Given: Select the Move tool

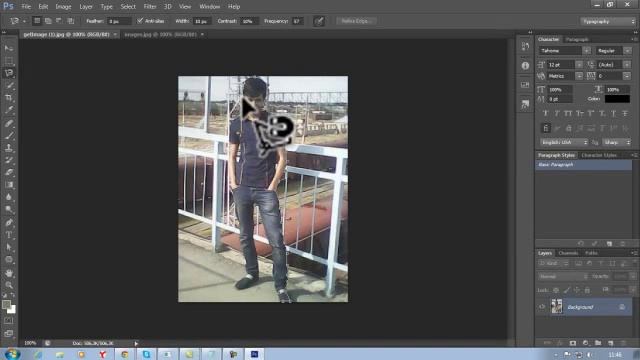Looking at the screenshot, I should pyautogui.click(x=9, y=48).
